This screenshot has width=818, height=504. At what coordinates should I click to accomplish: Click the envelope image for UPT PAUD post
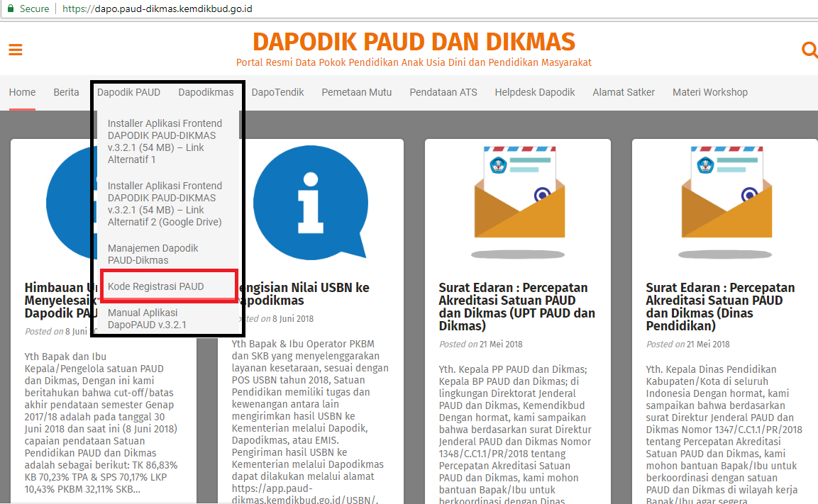[518, 201]
